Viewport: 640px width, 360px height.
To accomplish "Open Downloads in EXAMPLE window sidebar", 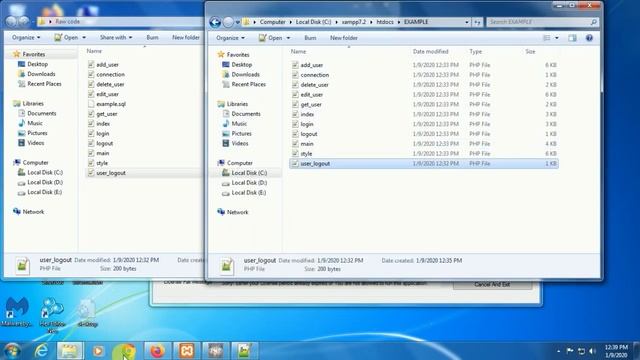I will 245,75.
